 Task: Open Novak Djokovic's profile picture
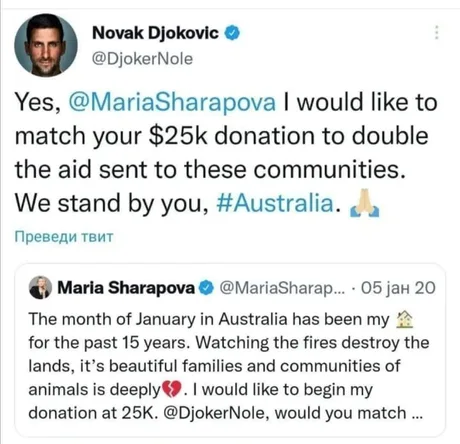click(46, 45)
